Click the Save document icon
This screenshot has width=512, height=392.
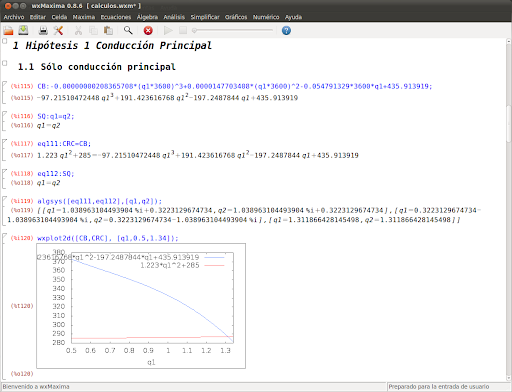tap(23, 30)
